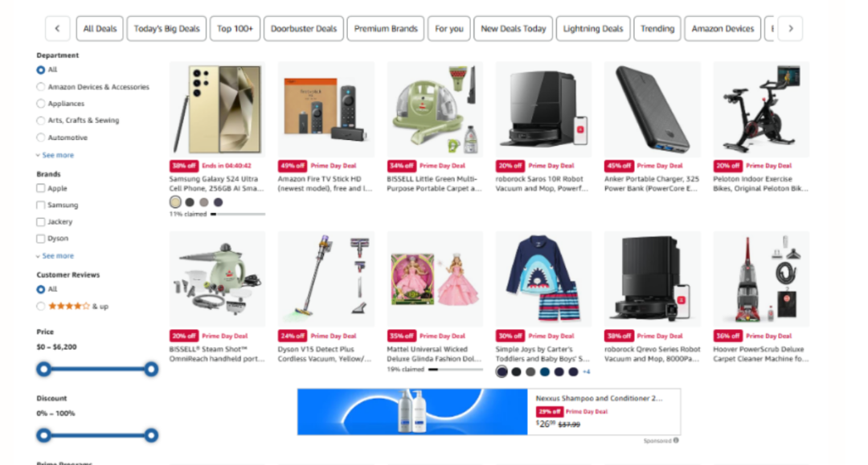Check the Apple brand checkbox
868x465 pixels.
click(x=40, y=188)
